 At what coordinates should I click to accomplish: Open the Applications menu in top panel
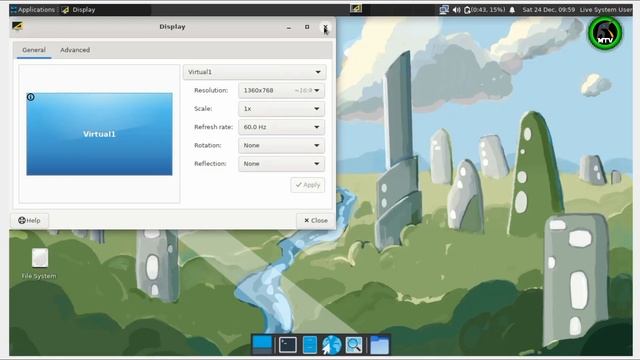[33, 9]
